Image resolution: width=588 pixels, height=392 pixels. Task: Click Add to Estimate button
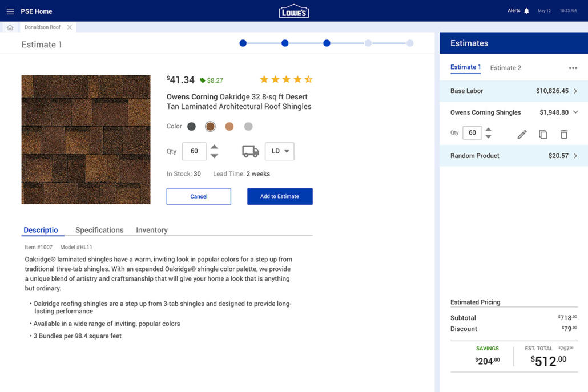click(280, 196)
